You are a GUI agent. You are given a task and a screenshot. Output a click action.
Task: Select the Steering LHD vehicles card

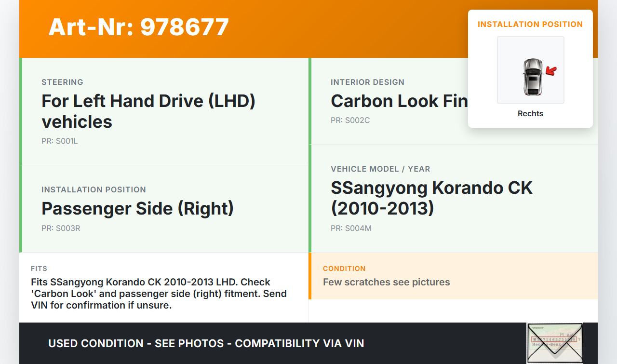click(x=164, y=111)
